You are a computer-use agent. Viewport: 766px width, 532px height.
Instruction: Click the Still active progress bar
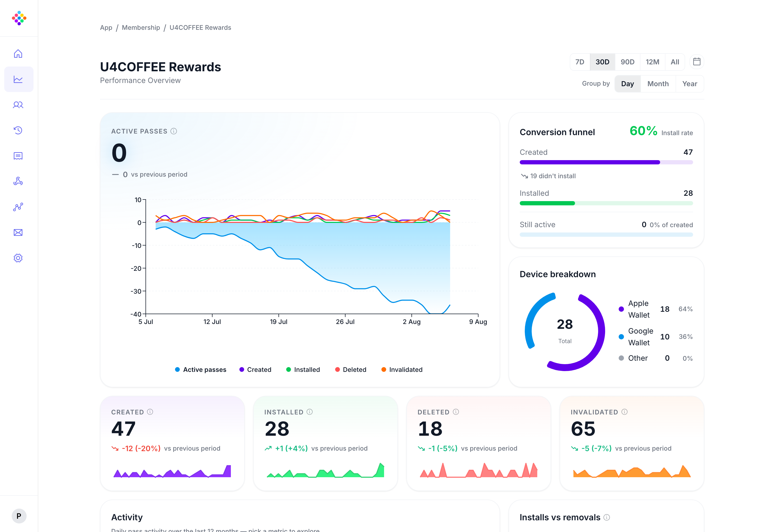(606, 234)
